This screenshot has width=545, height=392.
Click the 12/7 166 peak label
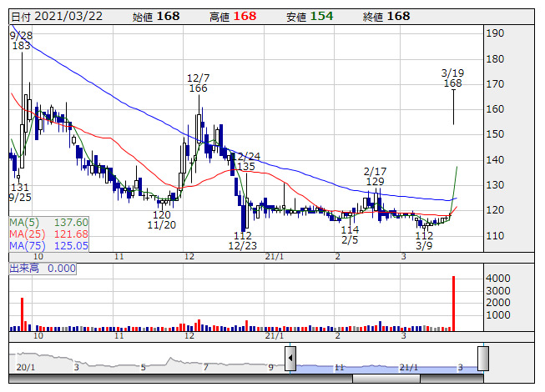pyautogui.click(x=199, y=83)
